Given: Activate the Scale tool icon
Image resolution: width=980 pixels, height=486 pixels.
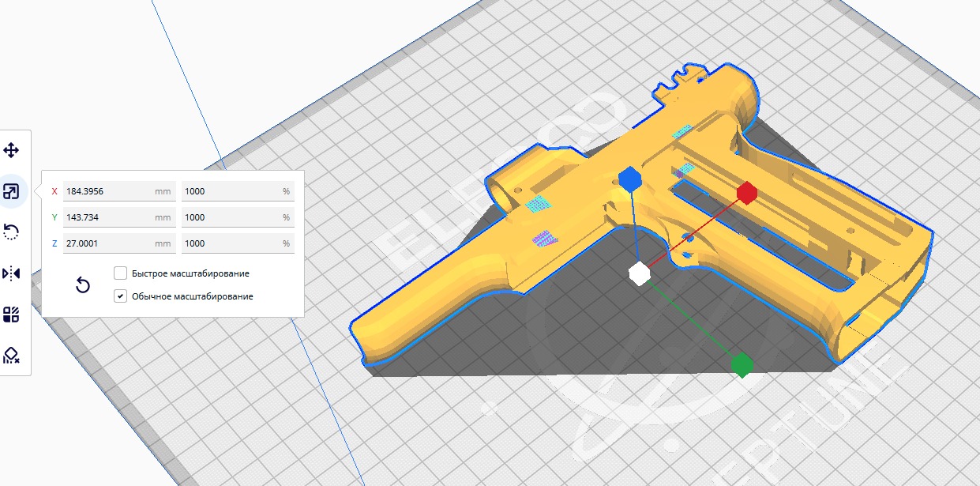Looking at the screenshot, I should pos(12,191).
